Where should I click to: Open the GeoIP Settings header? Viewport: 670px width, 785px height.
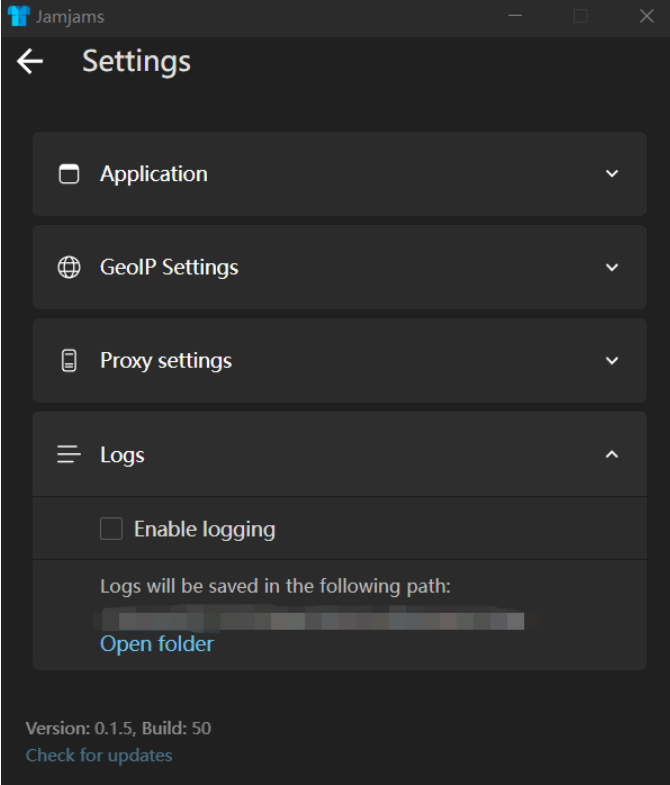[169, 268]
